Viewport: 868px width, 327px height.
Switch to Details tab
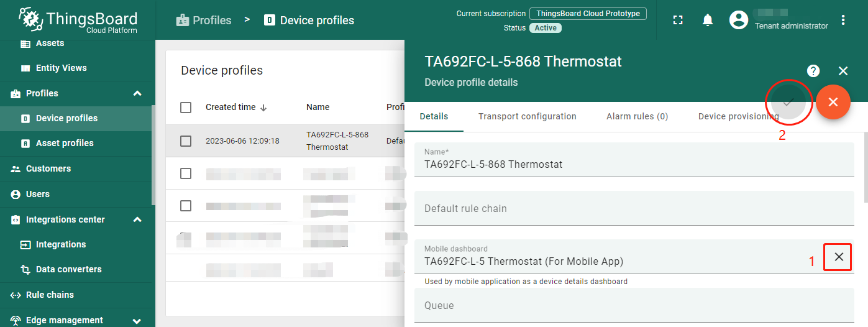click(x=434, y=116)
